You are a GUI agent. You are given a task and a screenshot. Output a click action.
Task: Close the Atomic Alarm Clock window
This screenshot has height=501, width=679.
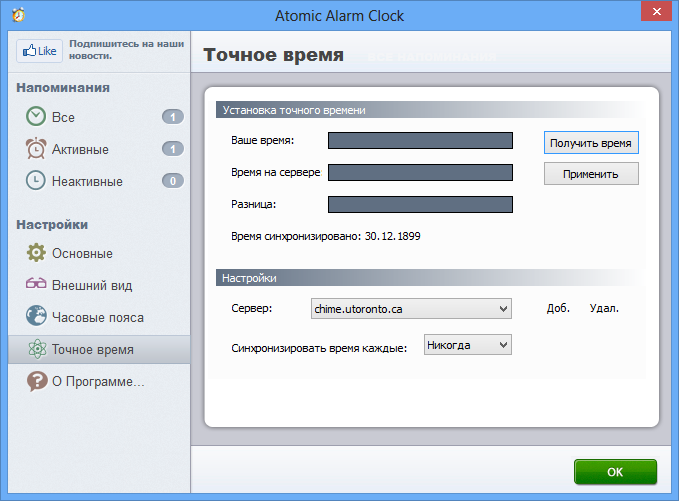(x=656, y=11)
